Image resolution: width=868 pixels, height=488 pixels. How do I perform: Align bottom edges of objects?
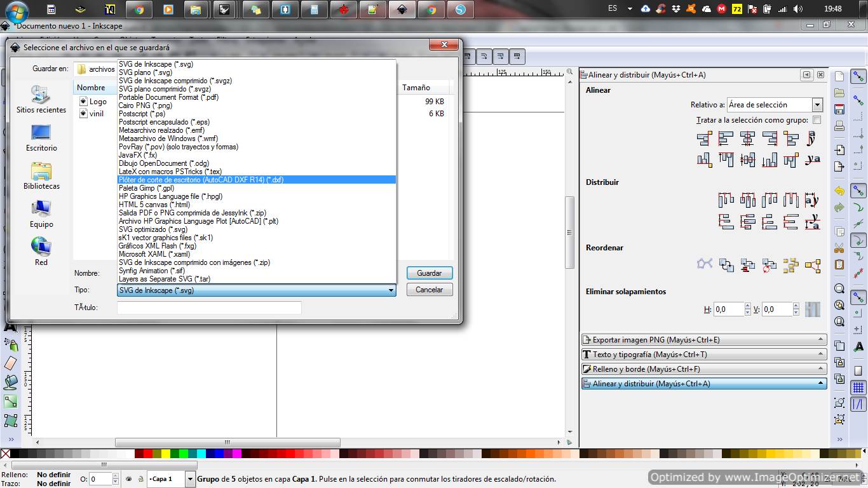pyautogui.click(x=769, y=159)
